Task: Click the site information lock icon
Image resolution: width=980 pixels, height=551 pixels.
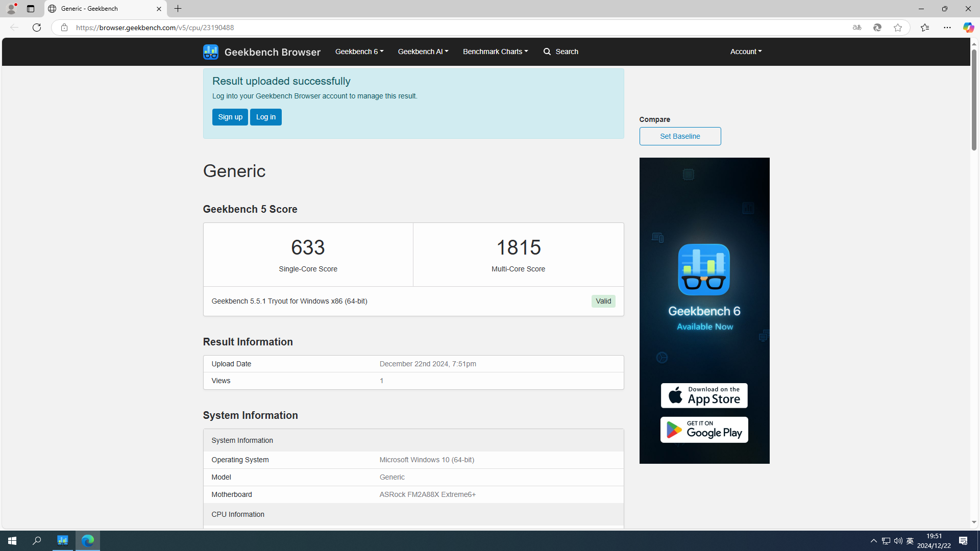Action: click(x=64, y=28)
